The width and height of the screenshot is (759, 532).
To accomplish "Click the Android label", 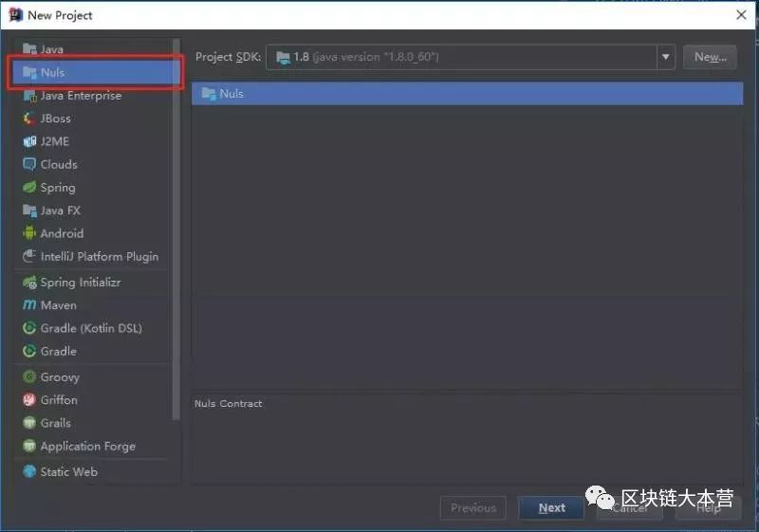I will click(x=62, y=233).
